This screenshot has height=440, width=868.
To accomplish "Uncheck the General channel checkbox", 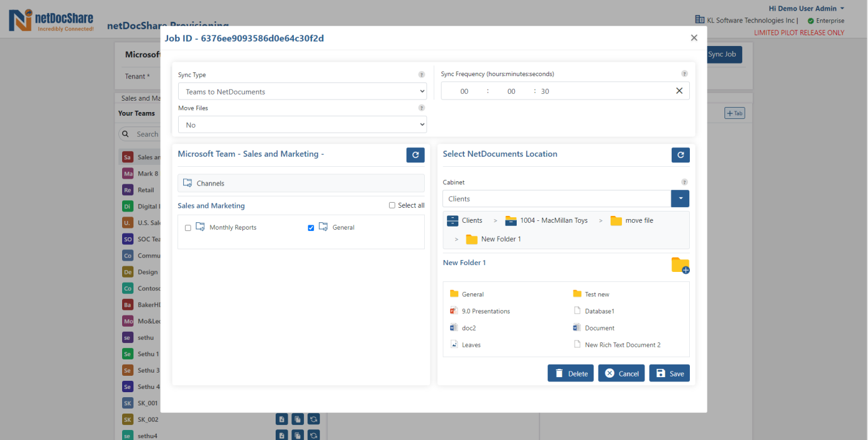I will pos(311,228).
